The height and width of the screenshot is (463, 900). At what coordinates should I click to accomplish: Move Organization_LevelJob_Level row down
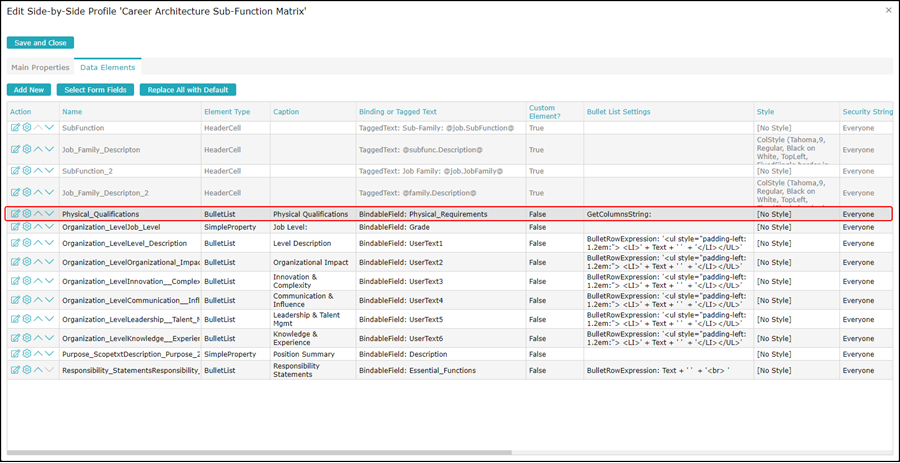coord(49,227)
